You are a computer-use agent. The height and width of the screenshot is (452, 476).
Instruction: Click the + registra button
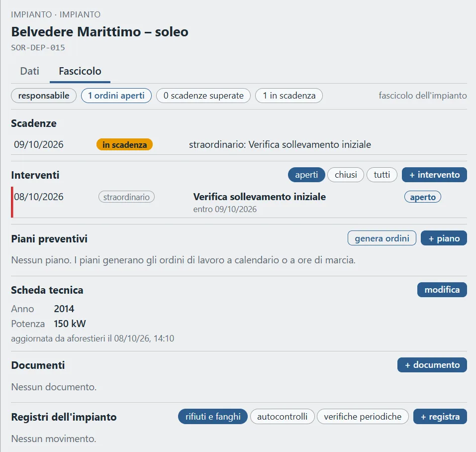440,417
